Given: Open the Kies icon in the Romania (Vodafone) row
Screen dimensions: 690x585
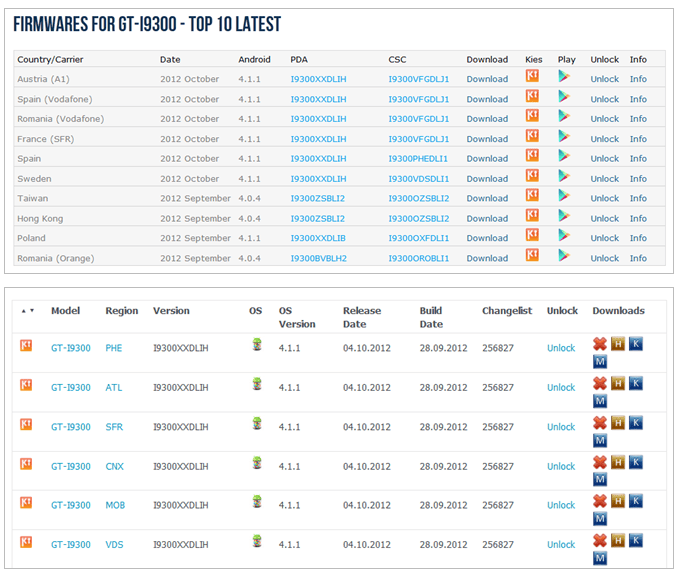Looking at the screenshot, I should 532,115.
